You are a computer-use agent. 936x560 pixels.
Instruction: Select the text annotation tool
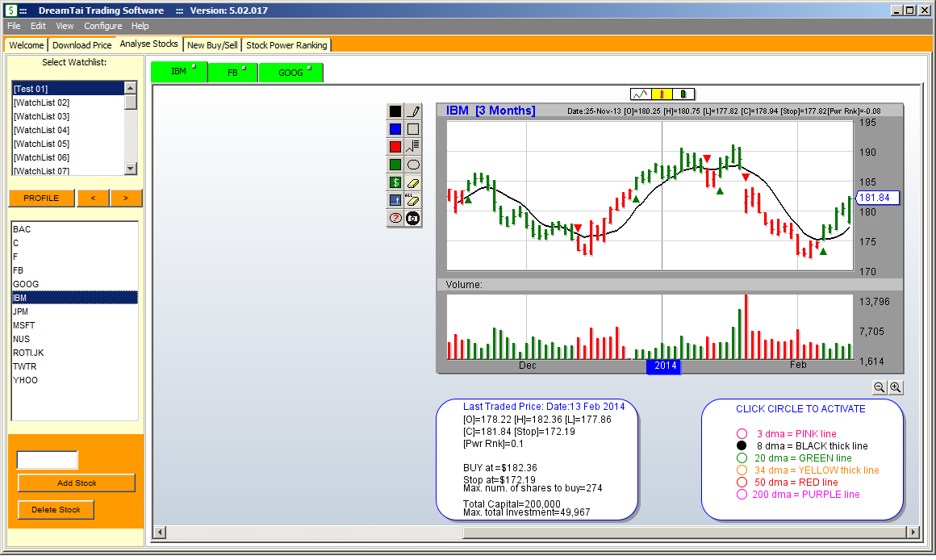pyautogui.click(x=413, y=147)
